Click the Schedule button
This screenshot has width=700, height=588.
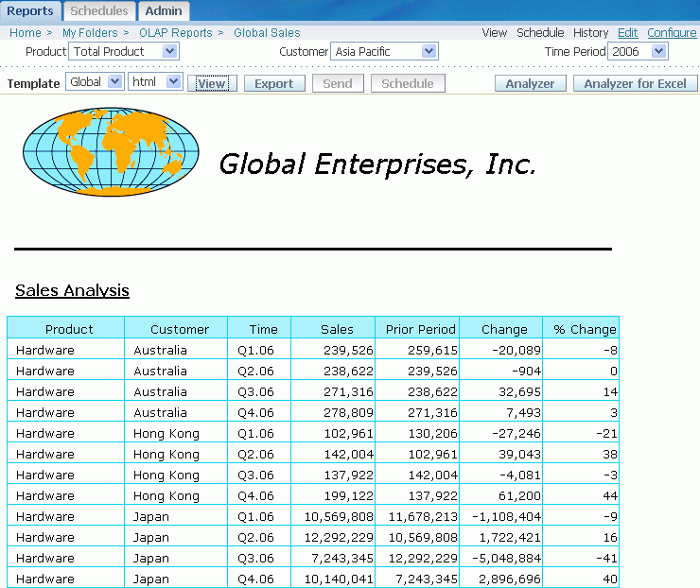[408, 83]
